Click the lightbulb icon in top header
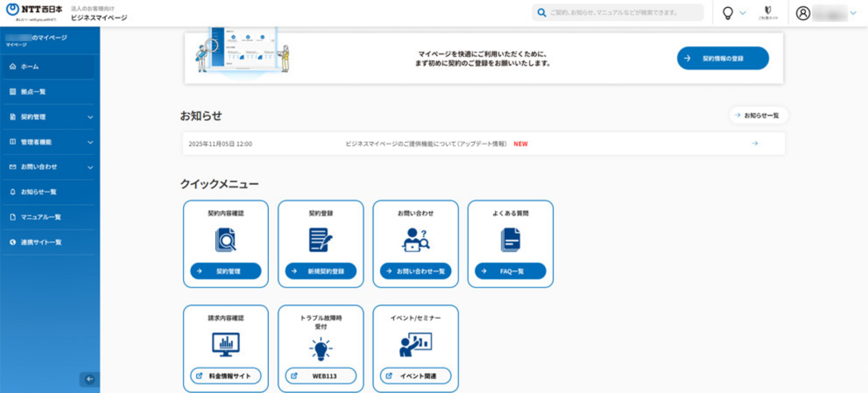The height and width of the screenshot is (393, 868). point(728,13)
